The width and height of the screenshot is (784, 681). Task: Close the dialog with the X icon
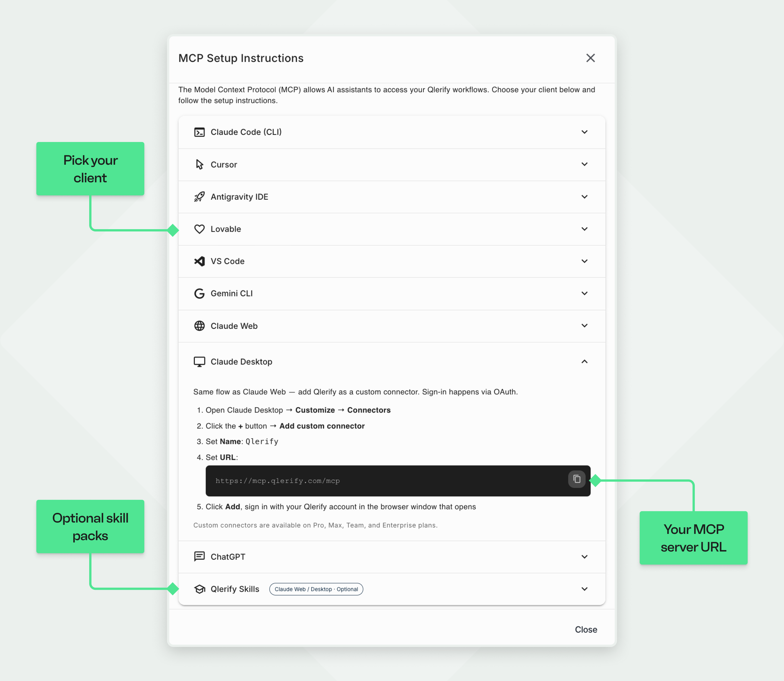(590, 58)
